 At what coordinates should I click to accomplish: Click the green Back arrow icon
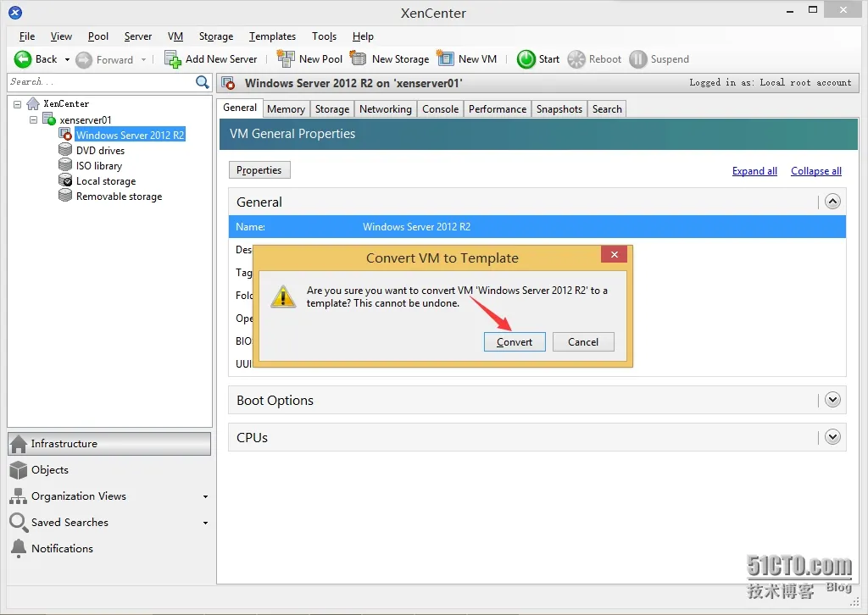pos(23,59)
